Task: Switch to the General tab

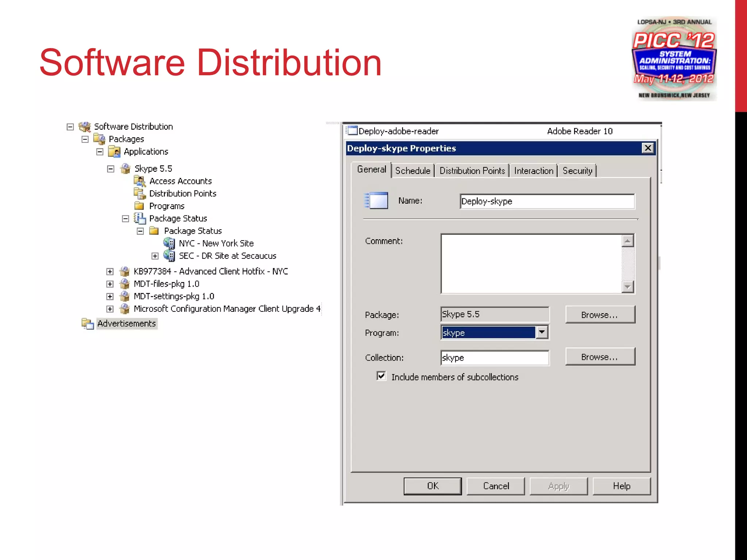Action: [x=371, y=170]
